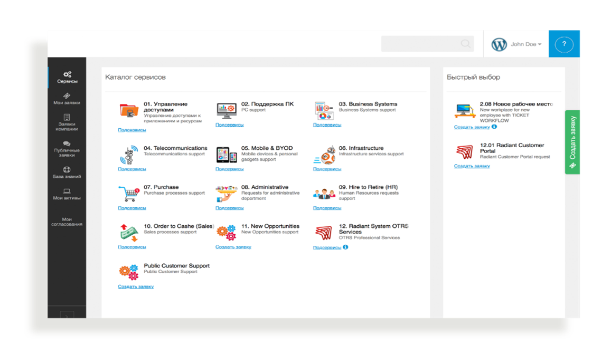Click inside the top search field

pos(420,44)
